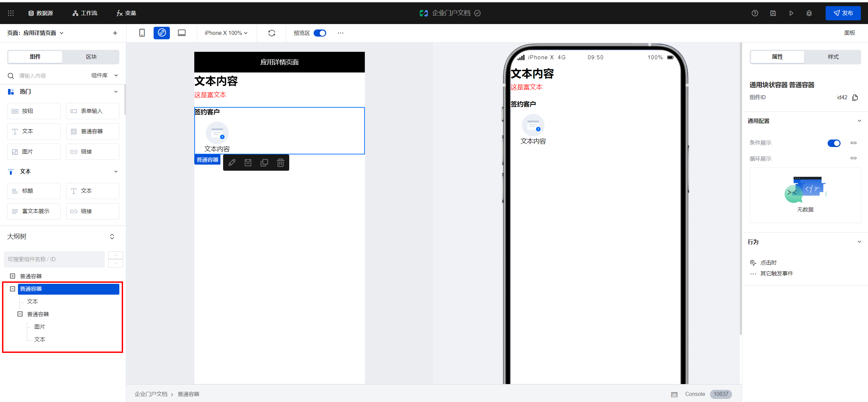The height and width of the screenshot is (402, 868).
Task: Click the delete trash icon in container toolbar
Action: click(x=280, y=163)
